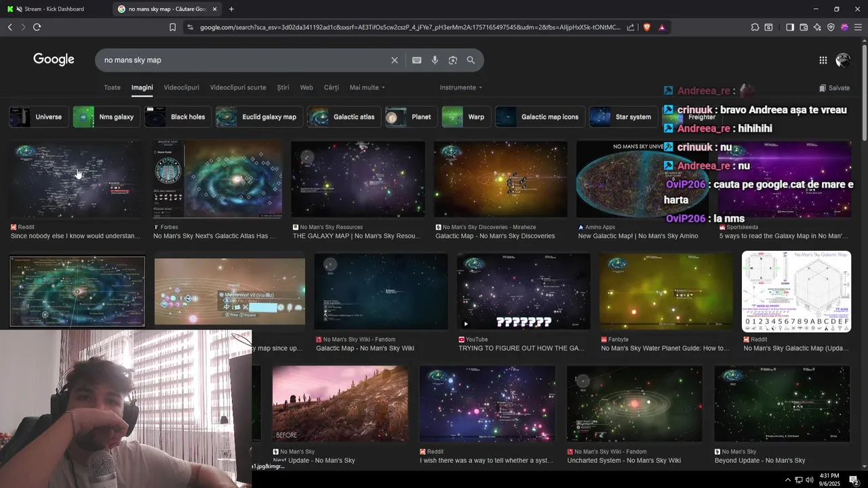Filter by Universe chip
The width and height of the screenshot is (868, 488).
39,117
